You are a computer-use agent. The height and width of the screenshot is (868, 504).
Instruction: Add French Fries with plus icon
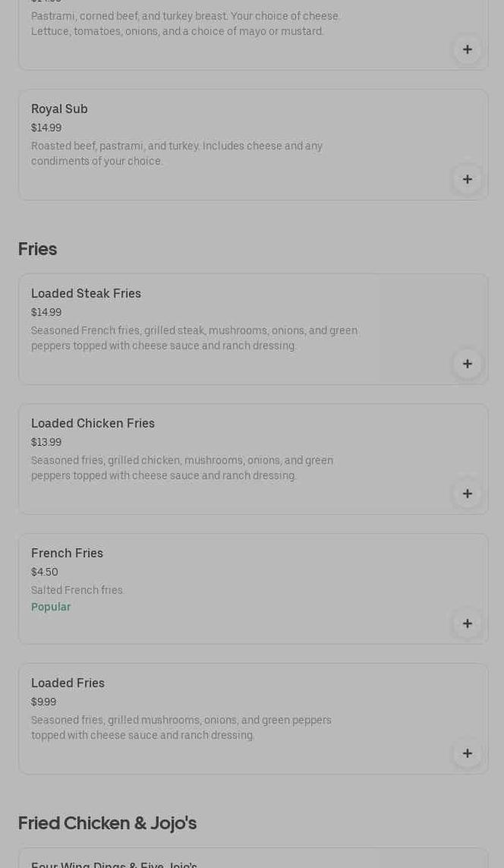coord(467,623)
